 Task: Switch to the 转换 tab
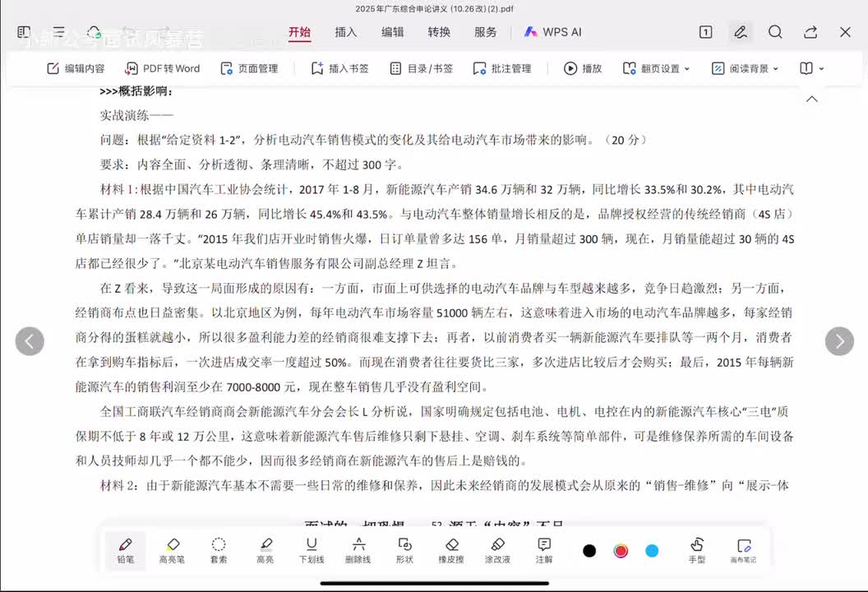[x=439, y=32]
